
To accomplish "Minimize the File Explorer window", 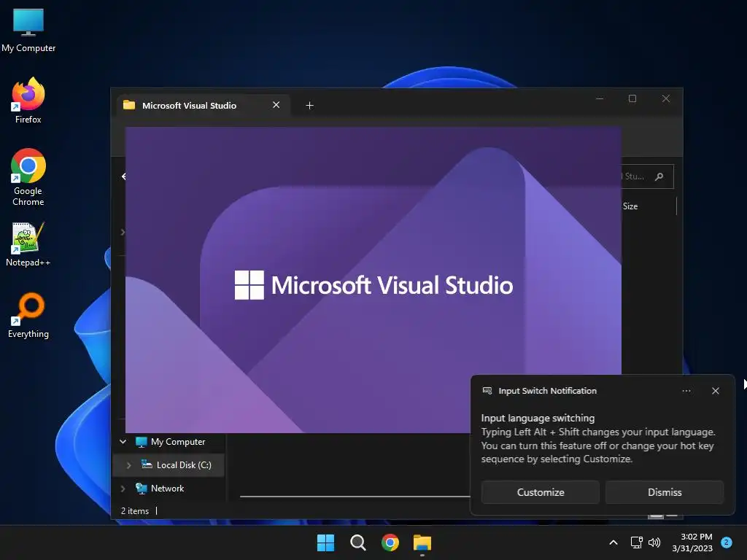I will click(x=600, y=98).
